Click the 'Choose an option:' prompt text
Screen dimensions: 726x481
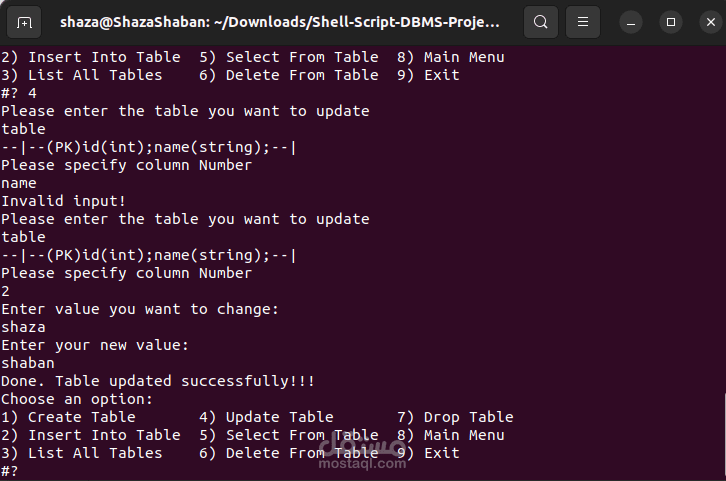77,399
